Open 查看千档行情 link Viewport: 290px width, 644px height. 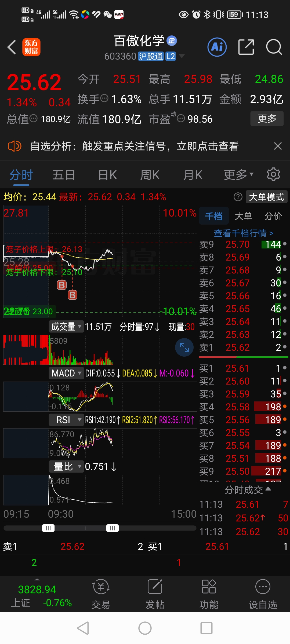244,233
